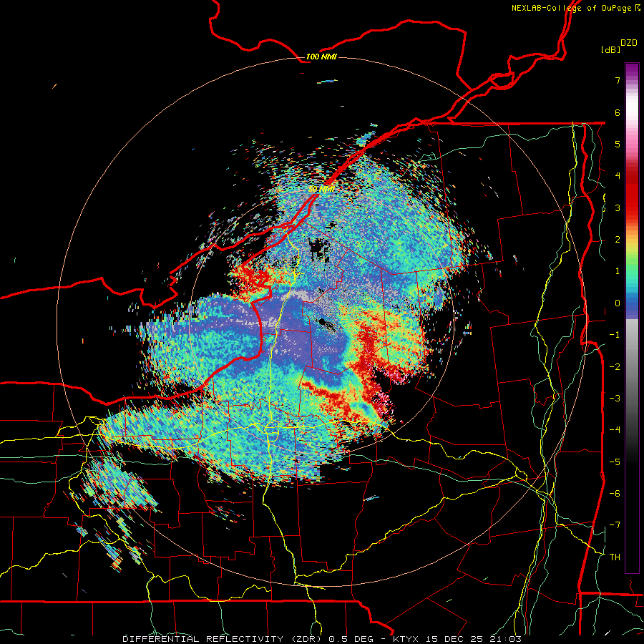The width and height of the screenshot is (644, 644).
Task: Click the 2 dB scale value
Action: click(x=618, y=240)
